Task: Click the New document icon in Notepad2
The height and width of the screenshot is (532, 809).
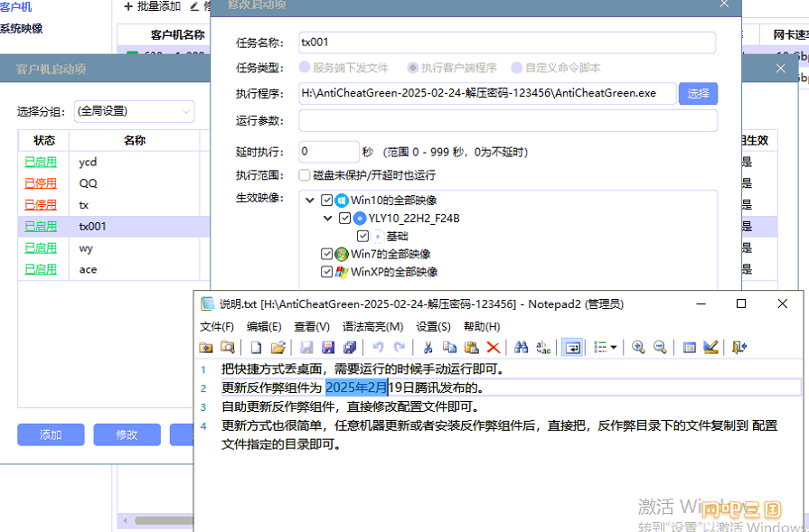Action: (257, 347)
